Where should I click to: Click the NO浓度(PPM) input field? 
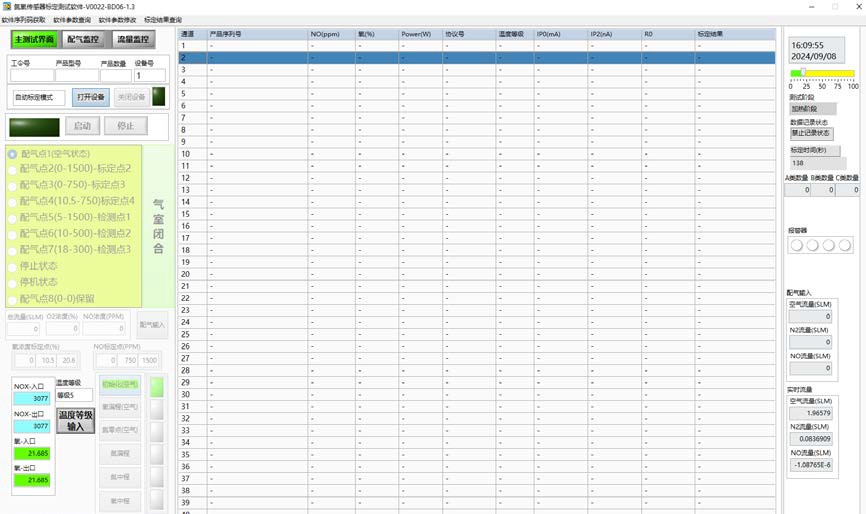(104, 328)
